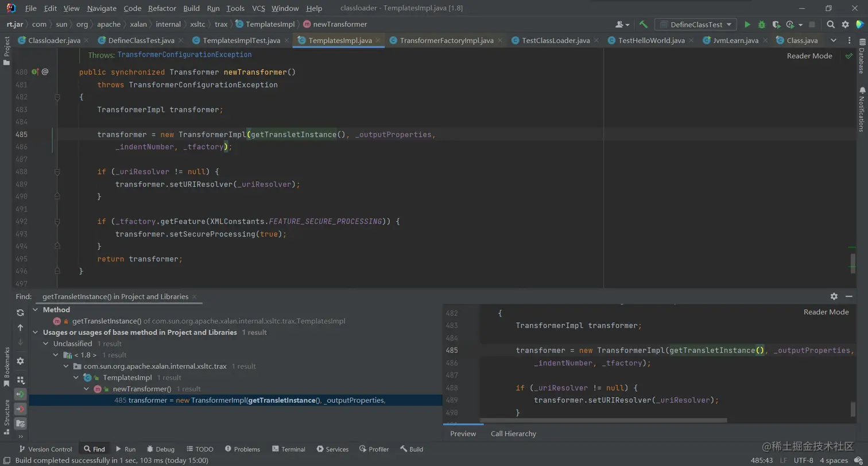Open the Bookmarks tool window sidebar
Viewport: 868px width, 466px height.
(7, 367)
